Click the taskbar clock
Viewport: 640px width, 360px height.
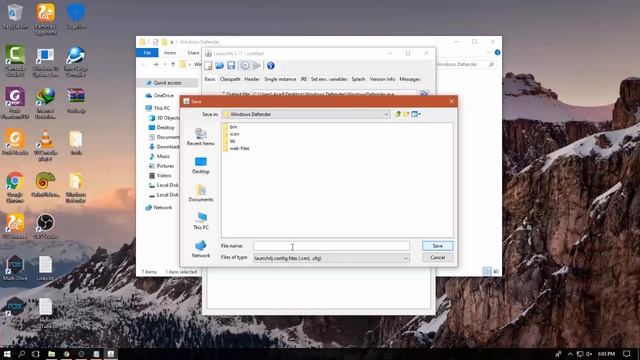606,354
